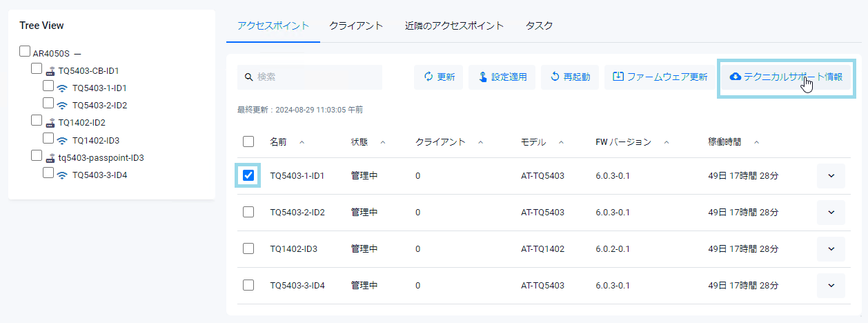The image size is (868, 323).
Task: Expand the TQ5403-1-ID1 row details chevron
Action: click(x=831, y=176)
